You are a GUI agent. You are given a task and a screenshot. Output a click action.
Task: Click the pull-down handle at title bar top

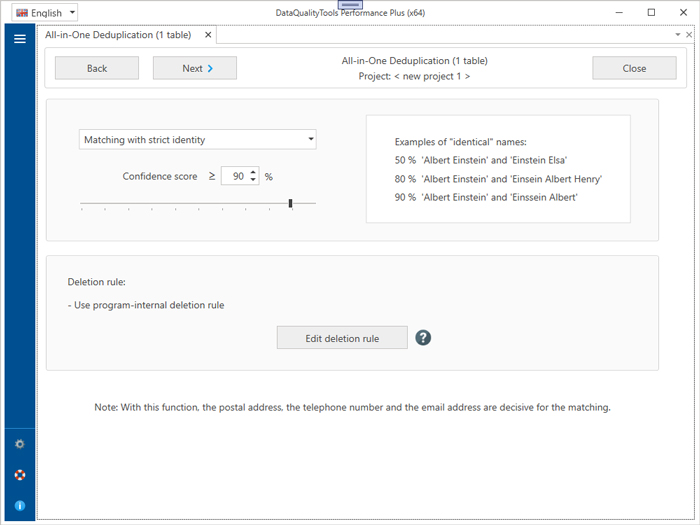[350, 4]
